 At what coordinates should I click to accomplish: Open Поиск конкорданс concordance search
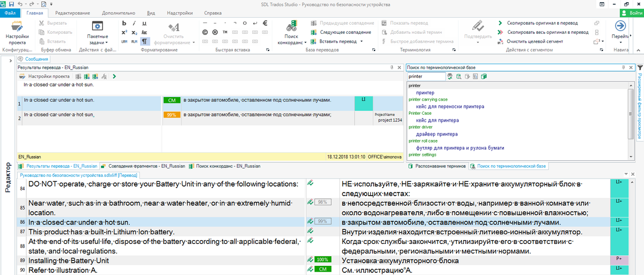click(291, 32)
